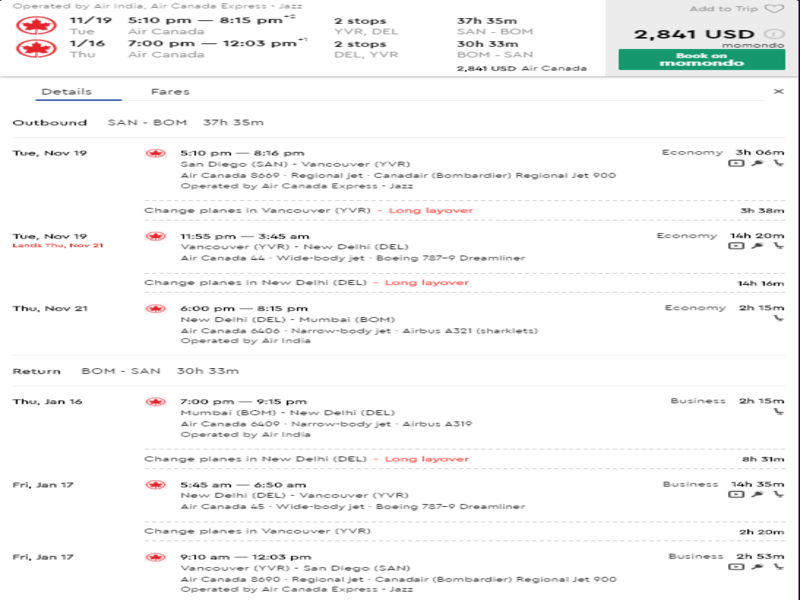This screenshot has height=600, width=800.
Task: Click the "San Diego (SAN) - Vancouver (YVR)" route text
Action: [295, 164]
